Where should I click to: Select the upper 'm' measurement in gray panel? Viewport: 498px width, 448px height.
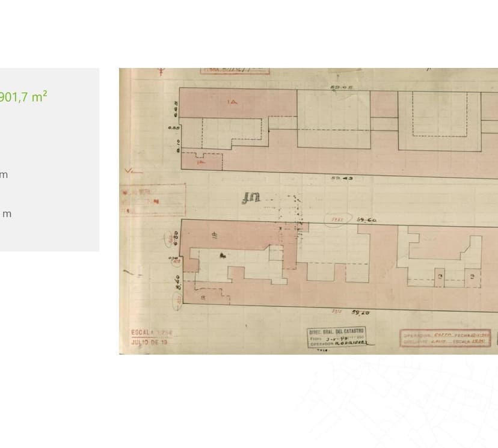pos(4,175)
